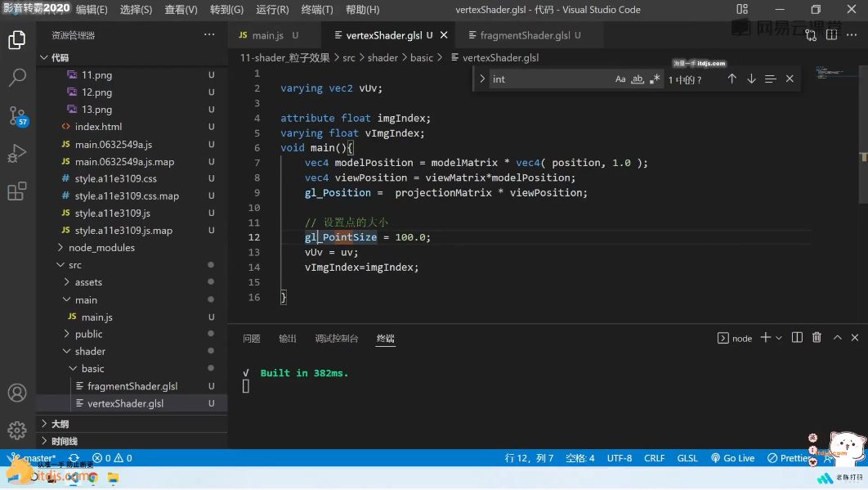The width and height of the screenshot is (868, 490).
Task: Click shader in the breadcrumb path
Action: tap(383, 57)
